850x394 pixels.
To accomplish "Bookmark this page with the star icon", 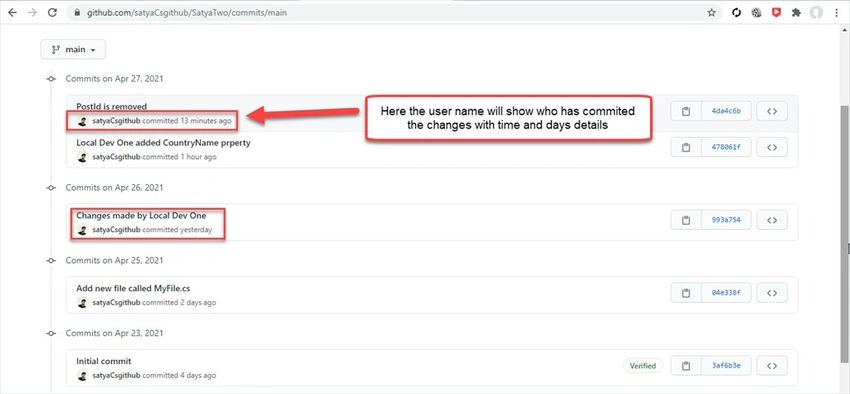I will pos(712,12).
